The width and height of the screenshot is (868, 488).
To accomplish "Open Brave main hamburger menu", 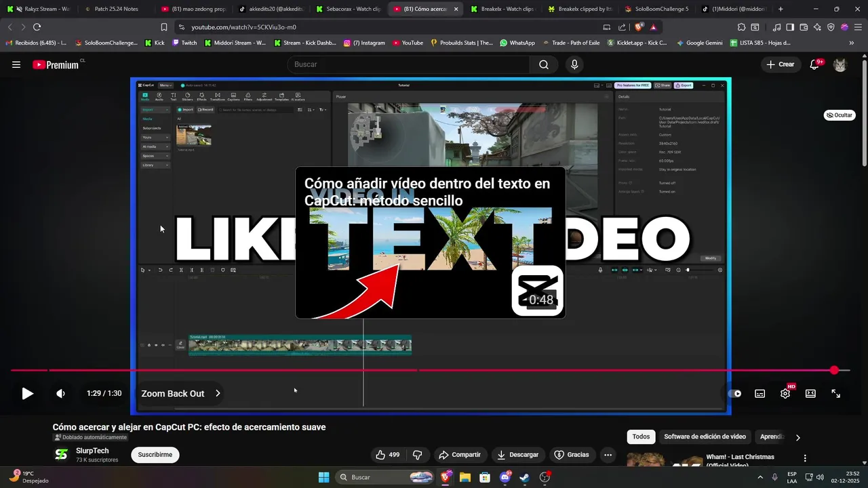I will click(x=858, y=27).
